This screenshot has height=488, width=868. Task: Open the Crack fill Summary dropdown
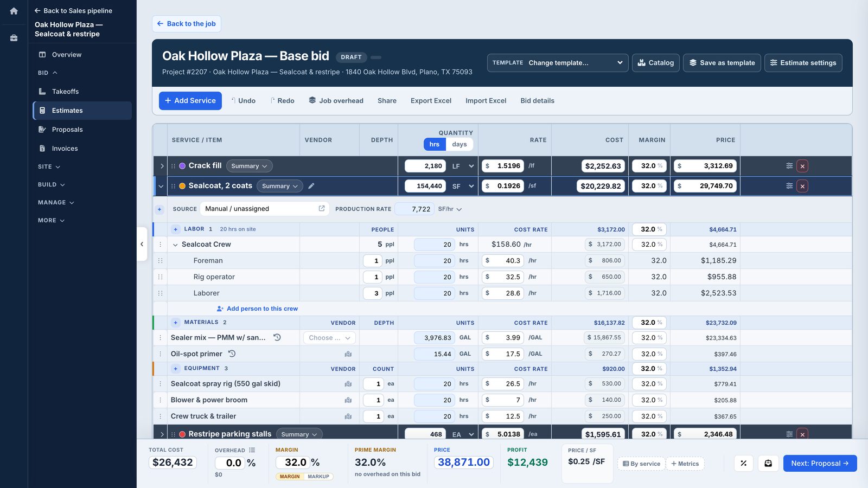point(249,166)
